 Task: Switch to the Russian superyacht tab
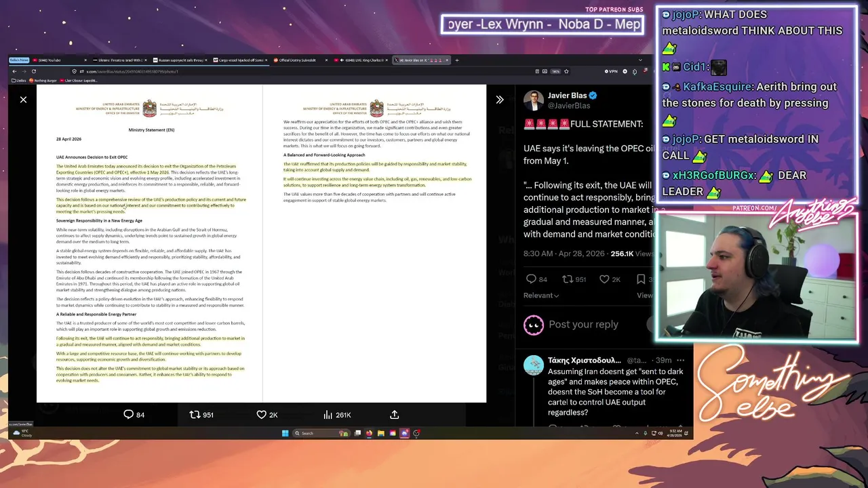180,60
